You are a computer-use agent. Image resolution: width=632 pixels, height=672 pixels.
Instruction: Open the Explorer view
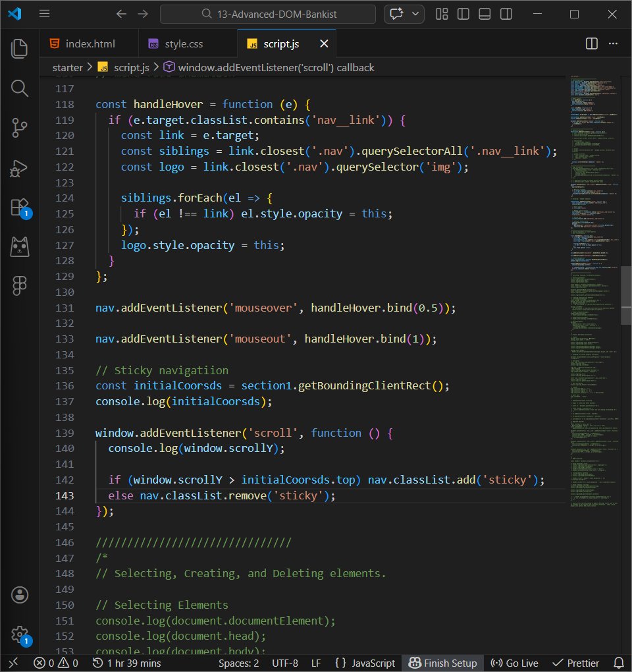click(19, 48)
